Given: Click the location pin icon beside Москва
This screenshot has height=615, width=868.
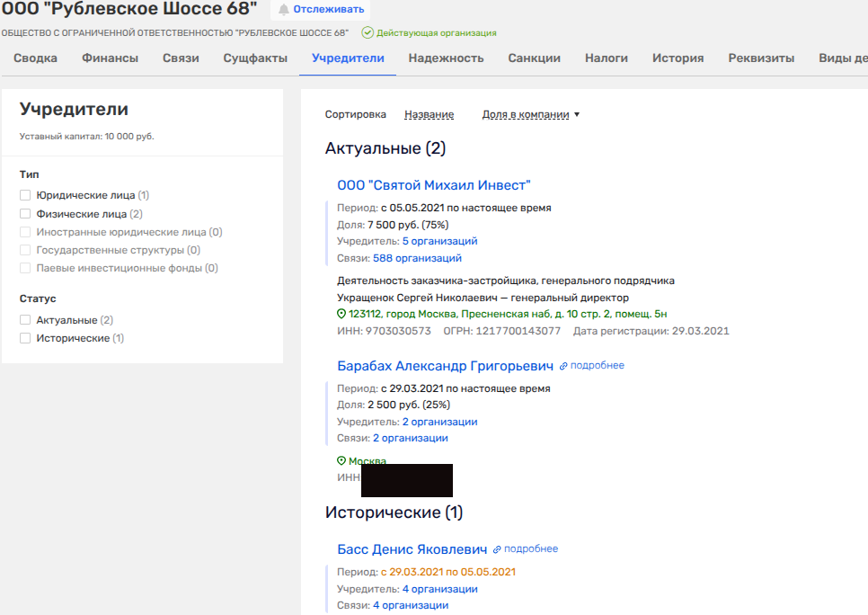Looking at the screenshot, I should [341, 461].
